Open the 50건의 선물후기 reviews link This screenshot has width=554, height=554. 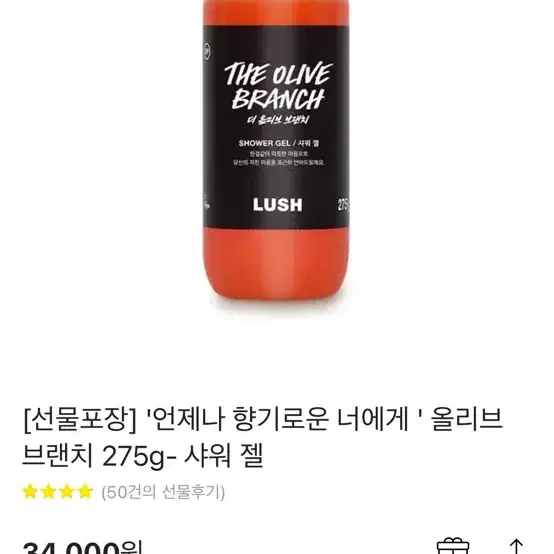click(163, 492)
